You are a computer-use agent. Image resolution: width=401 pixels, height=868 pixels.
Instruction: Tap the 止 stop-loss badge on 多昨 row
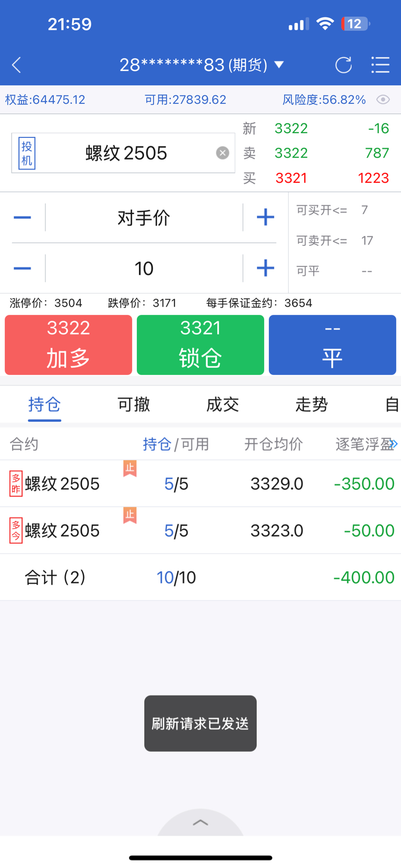(x=130, y=468)
